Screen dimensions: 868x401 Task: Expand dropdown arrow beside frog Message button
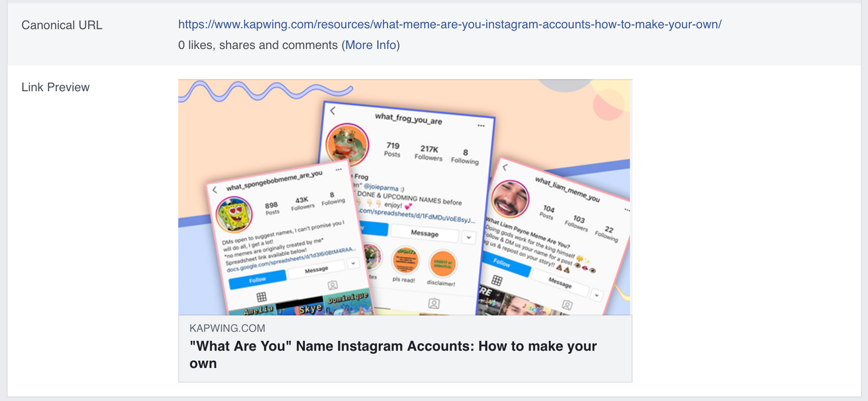tap(469, 237)
